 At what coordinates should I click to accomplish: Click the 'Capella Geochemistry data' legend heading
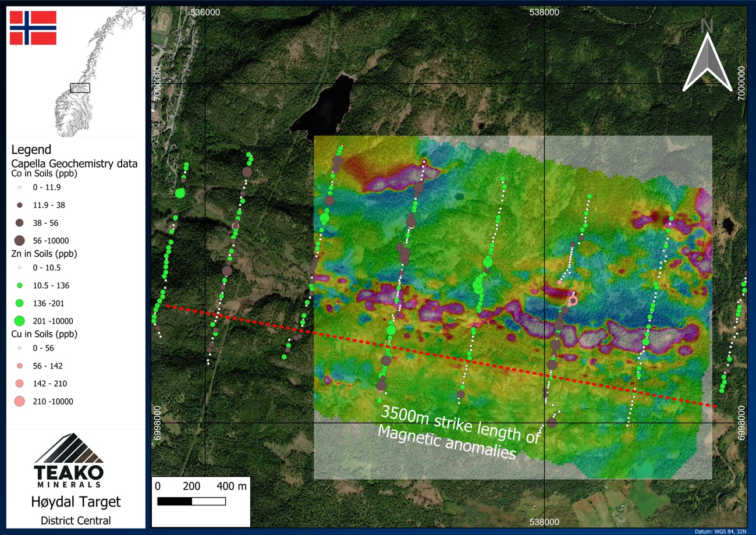(x=74, y=164)
